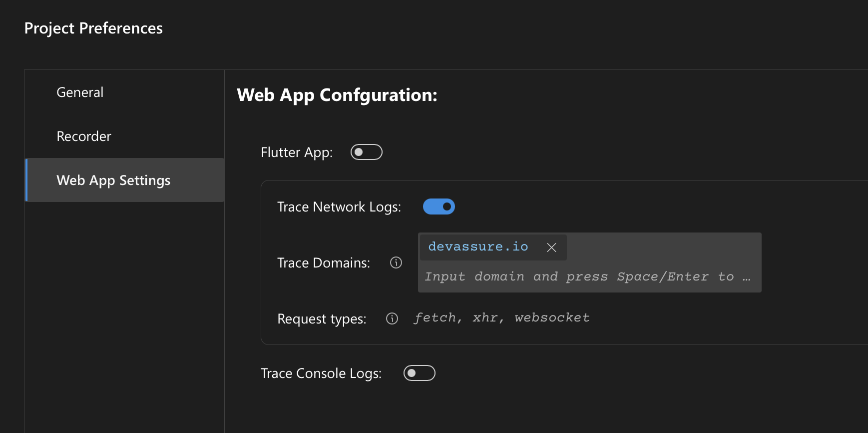Image resolution: width=868 pixels, height=433 pixels.
Task: Click the fetch, xhr, websocket request types field
Action: tap(501, 318)
